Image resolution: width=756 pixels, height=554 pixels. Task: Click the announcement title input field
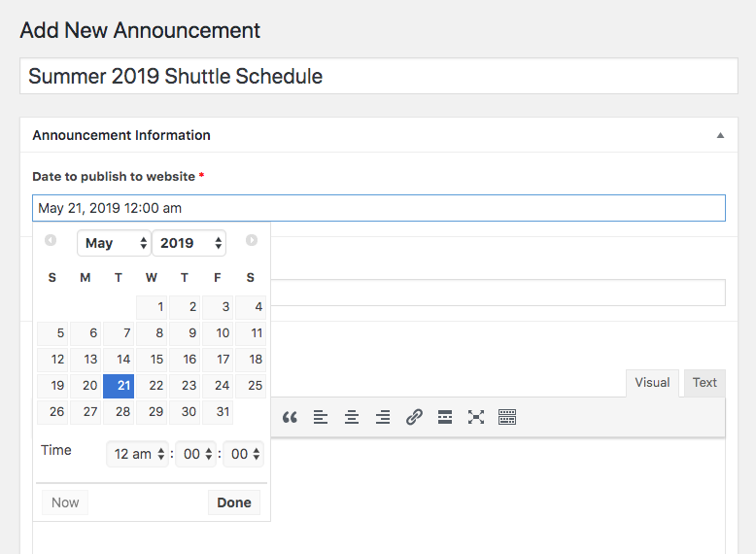pyautogui.click(x=378, y=76)
